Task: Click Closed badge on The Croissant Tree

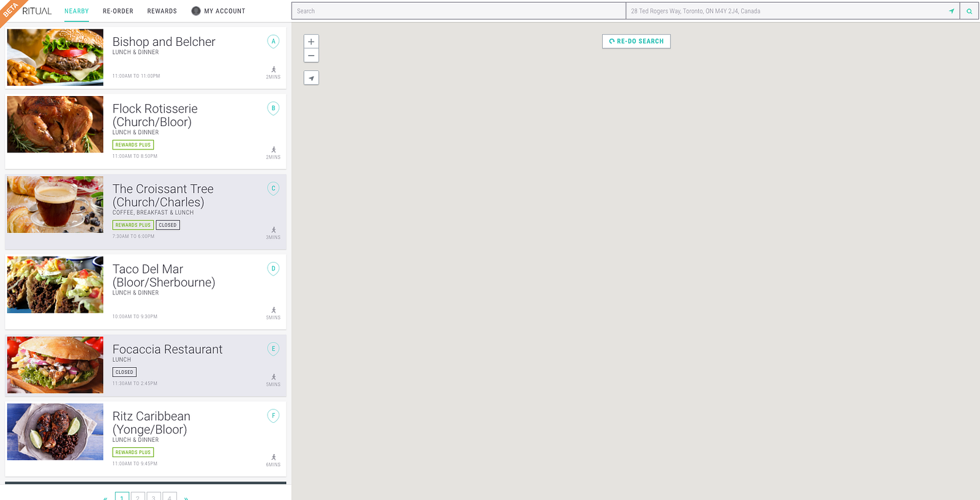Action: click(168, 225)
